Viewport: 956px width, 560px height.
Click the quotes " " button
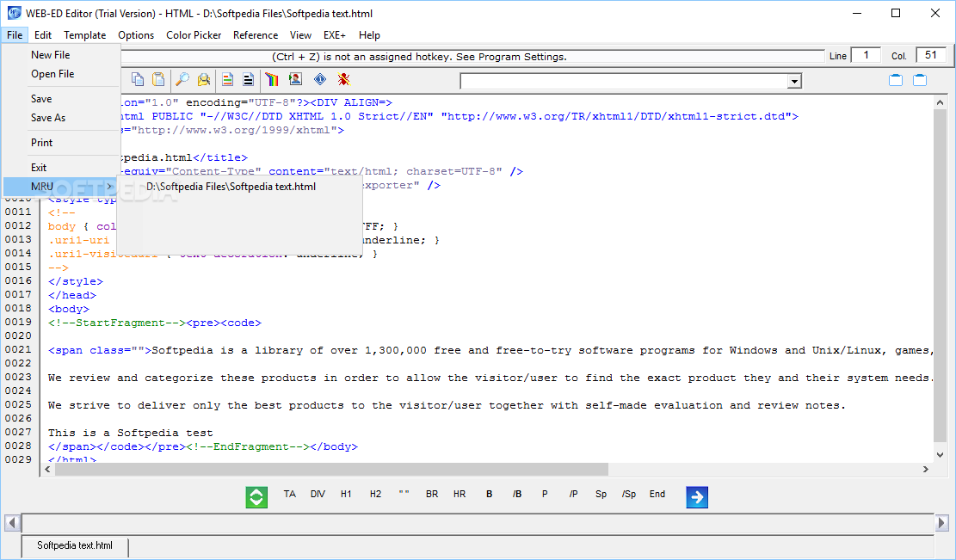pos(404,494)
